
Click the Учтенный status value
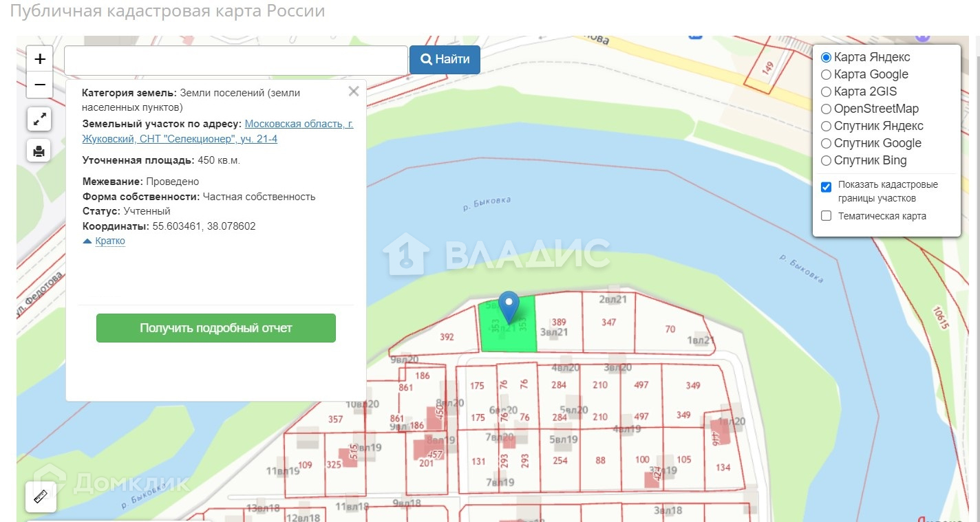point(147,211)
